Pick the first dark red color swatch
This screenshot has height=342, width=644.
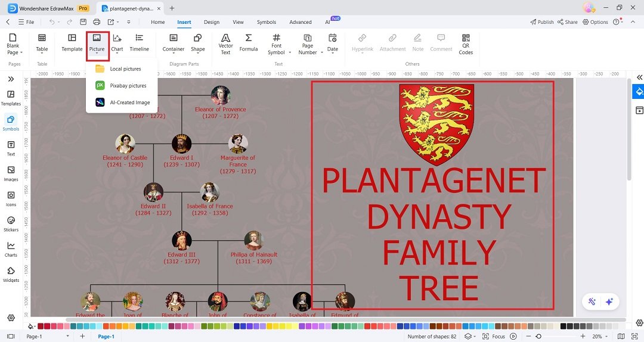point(41,326)
